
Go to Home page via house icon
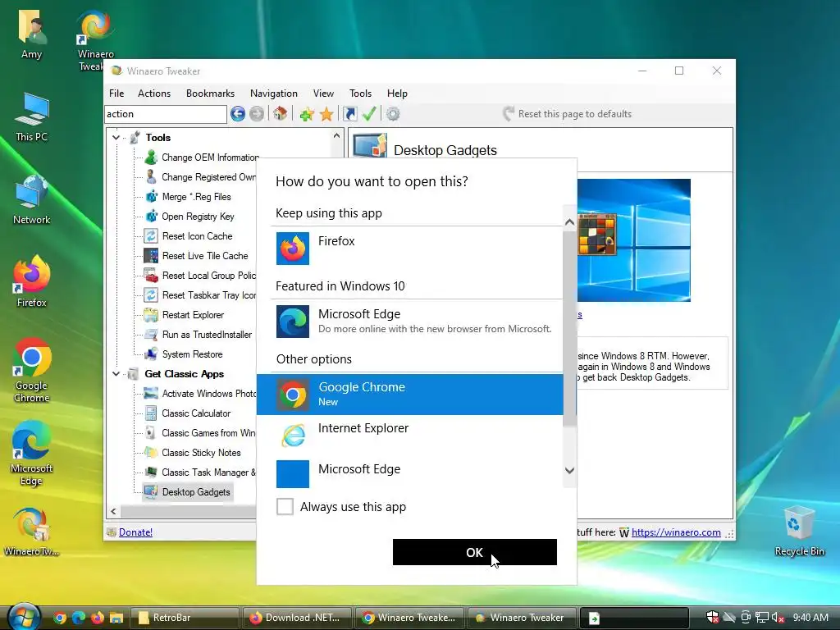(x=281, y=113)
